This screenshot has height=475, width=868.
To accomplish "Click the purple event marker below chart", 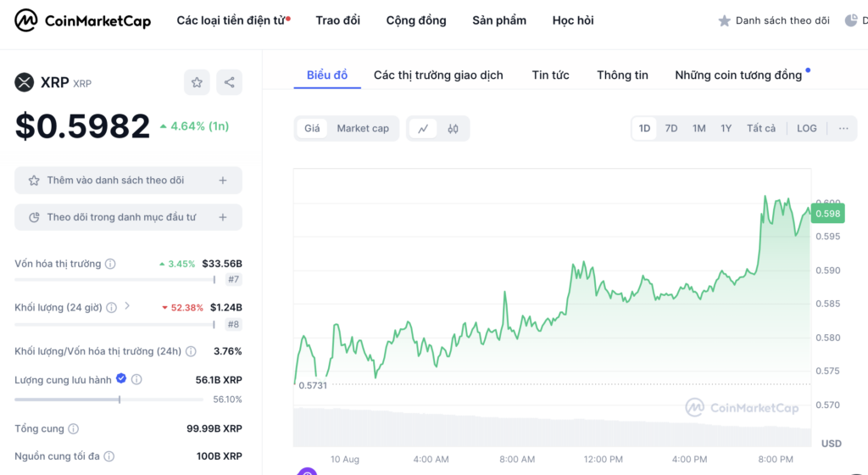I will click(307, 471).
